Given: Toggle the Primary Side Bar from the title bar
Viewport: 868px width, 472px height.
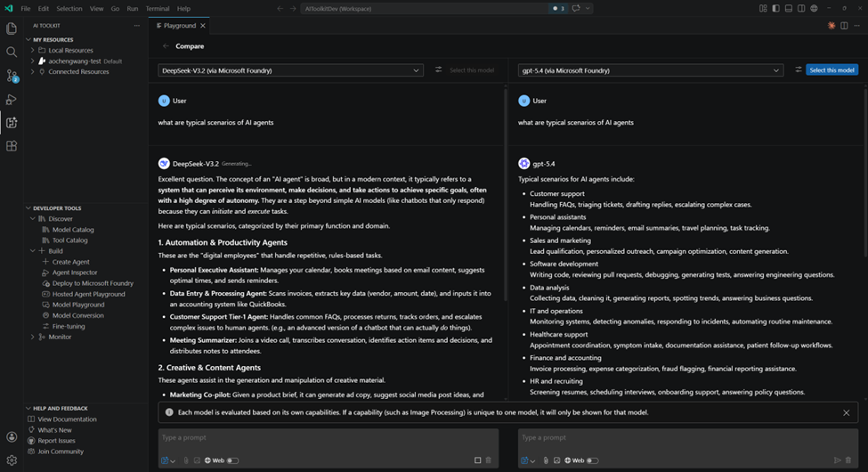Looking at the screenshot, I should point(775,8).
